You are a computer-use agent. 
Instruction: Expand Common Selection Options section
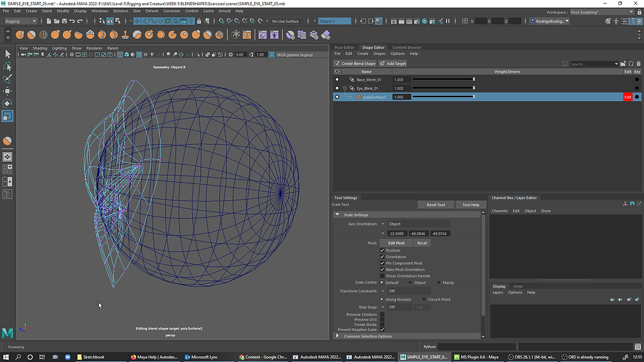(x=338, y=336)
